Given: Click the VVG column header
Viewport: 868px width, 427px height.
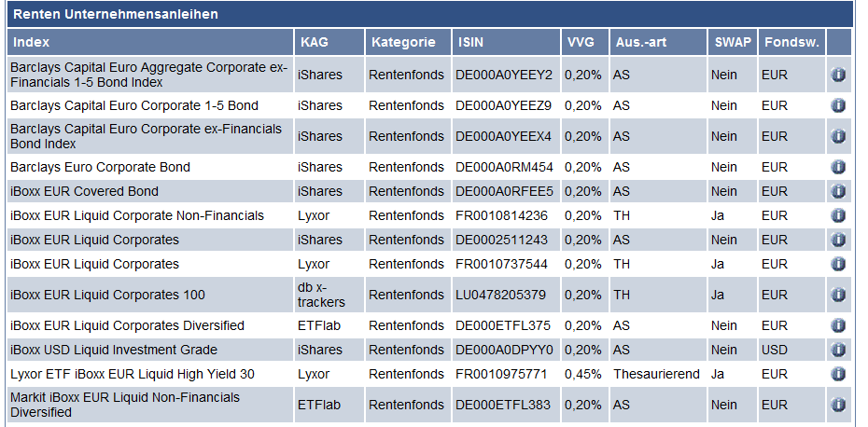Looking at the screenshot, I should click(x=581, y=42).
